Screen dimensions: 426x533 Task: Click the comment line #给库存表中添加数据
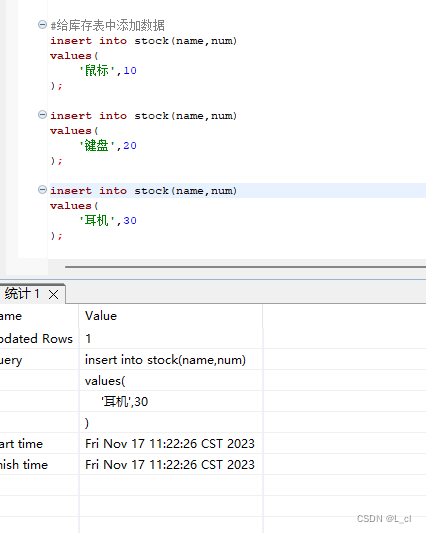click(x=107, y=25)
